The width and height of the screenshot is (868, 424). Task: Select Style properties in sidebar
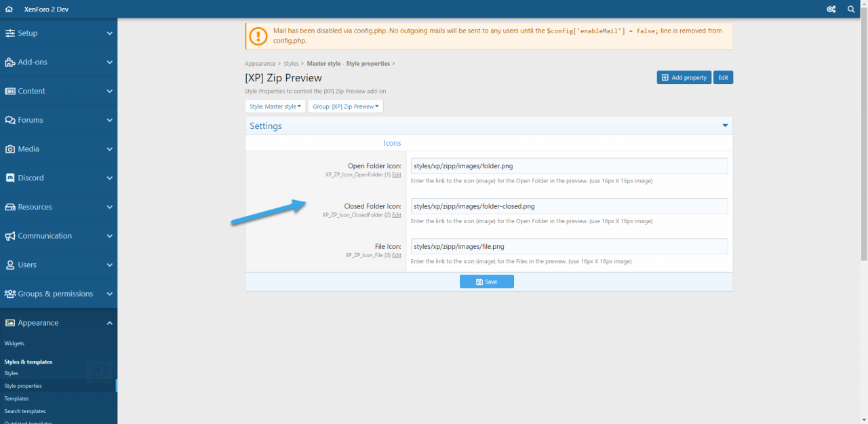tap(23, 386)
